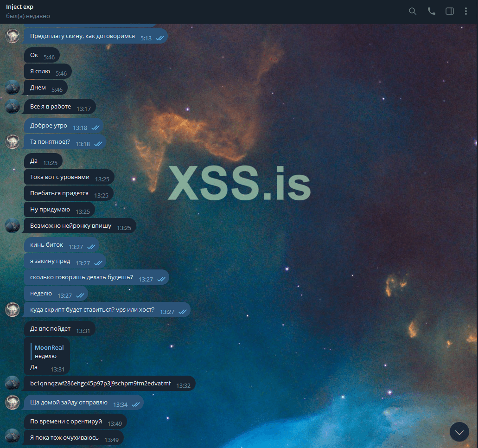Click avatar beside 'Все я в работе'
This screenshot has width=478, height=448.
pos(13,106)
